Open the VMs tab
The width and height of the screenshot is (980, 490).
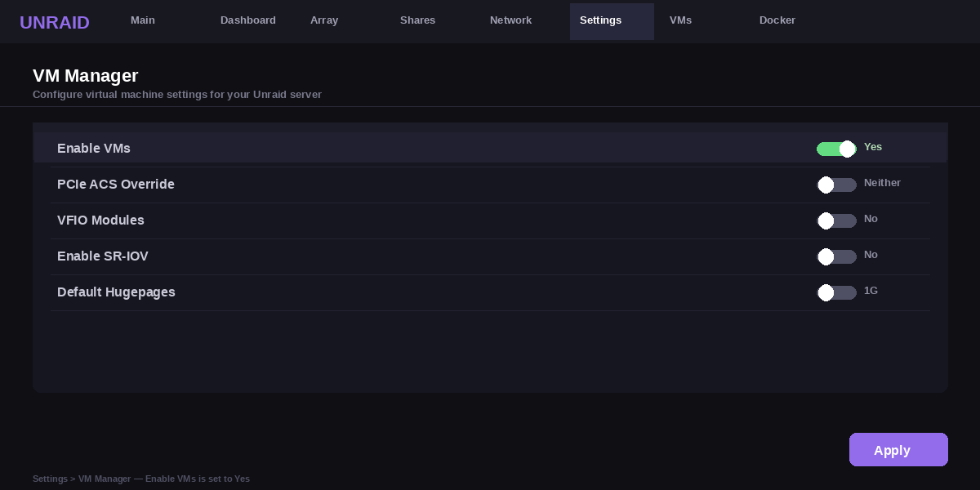click(x=680, y=20)
